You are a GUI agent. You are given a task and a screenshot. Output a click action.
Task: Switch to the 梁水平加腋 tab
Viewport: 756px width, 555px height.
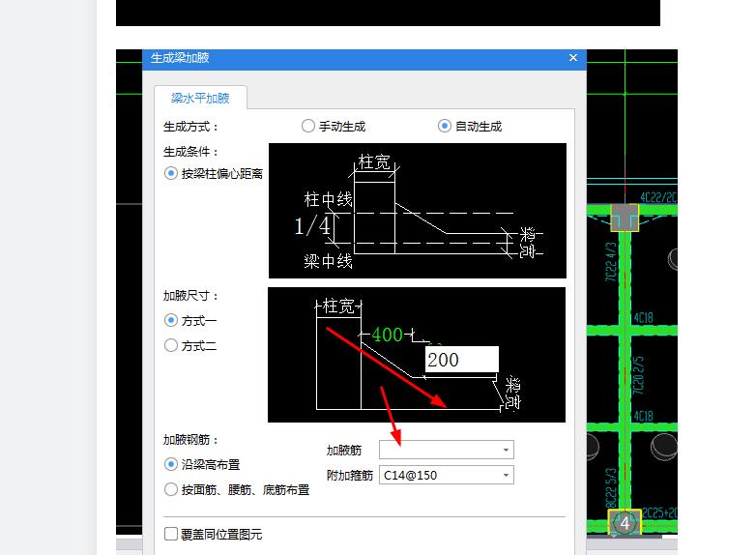point(200,98)
